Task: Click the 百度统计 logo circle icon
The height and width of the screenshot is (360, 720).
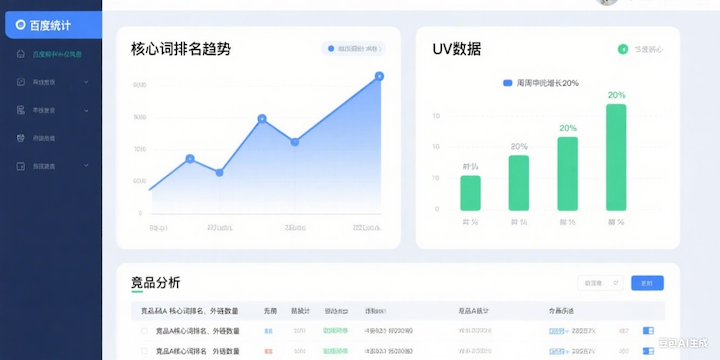Action: pos(20,25)
